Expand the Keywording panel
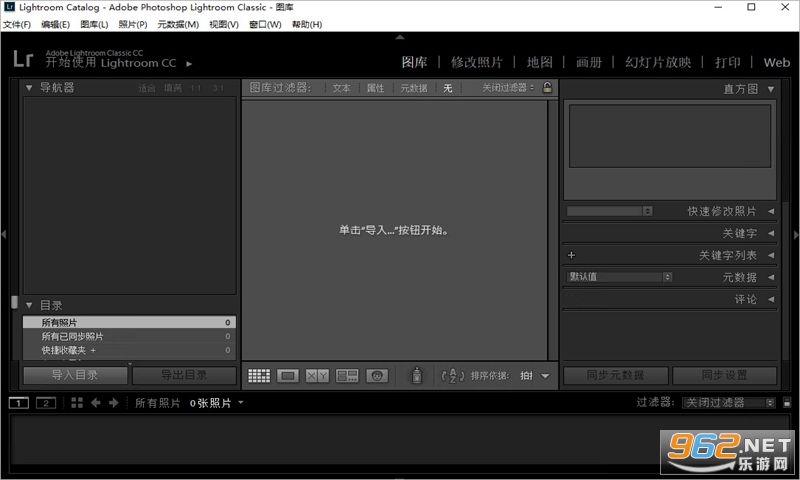Image resolution: width=800 pixels, height=480 pixels. tap(771, 234)
